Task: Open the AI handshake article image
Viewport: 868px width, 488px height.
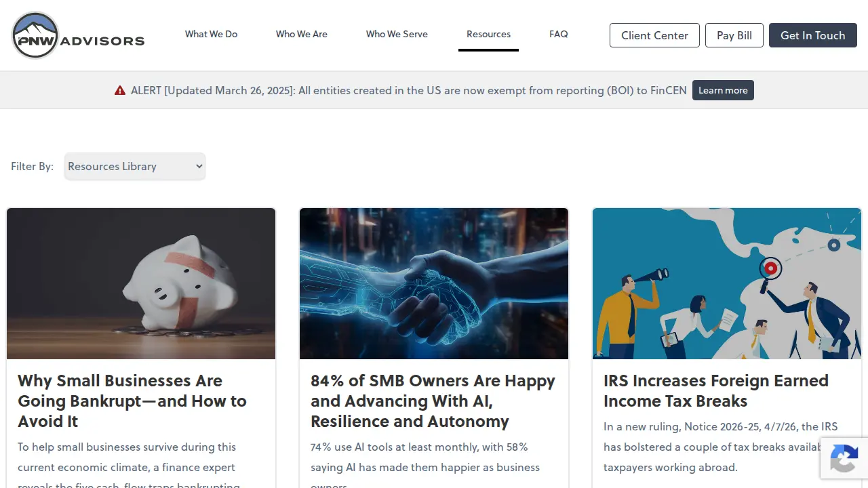Action: coord(434,283)
